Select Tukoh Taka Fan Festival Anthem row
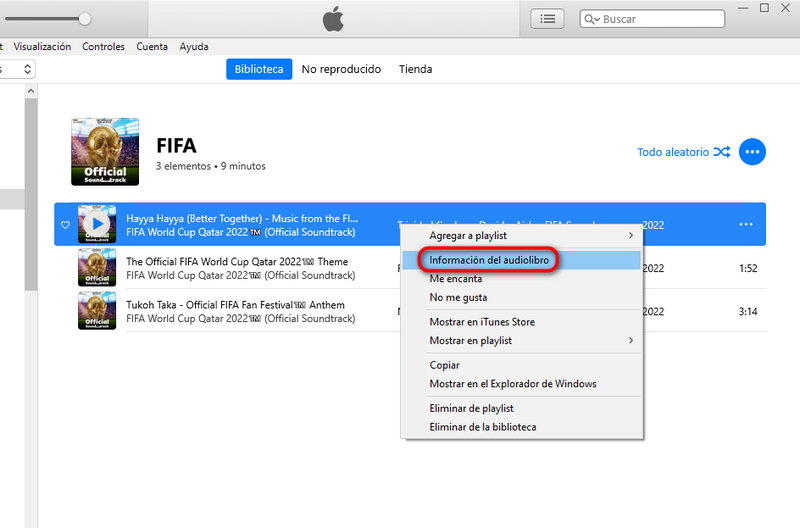The image size is (800, 528). click(410, 310)
